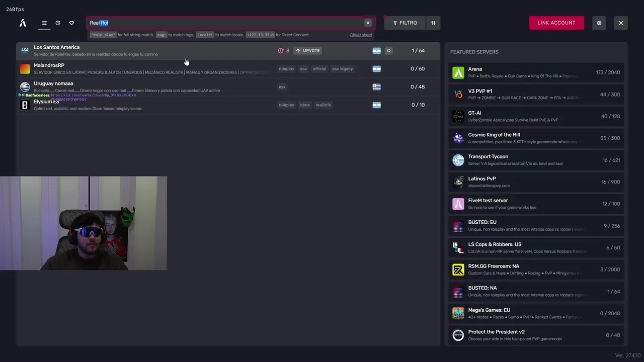
Task: Select the MalandrosRP server row
Action: pos(228,68)
